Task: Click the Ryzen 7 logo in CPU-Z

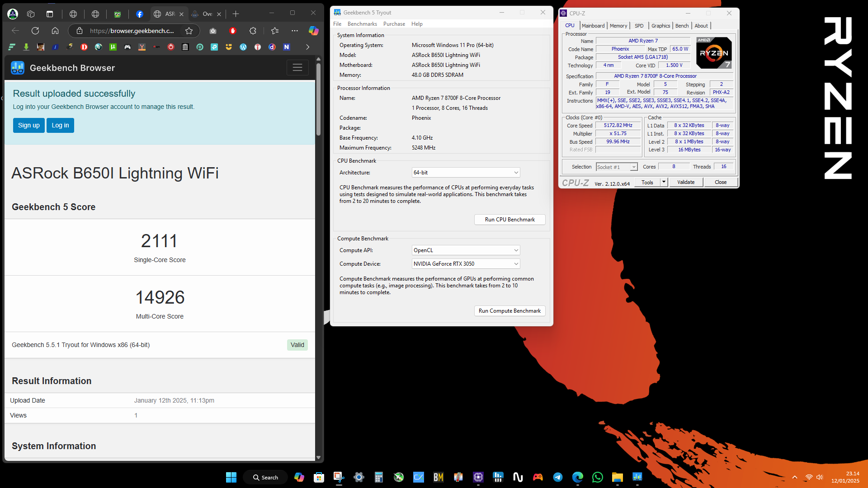Action: [714, 53]
